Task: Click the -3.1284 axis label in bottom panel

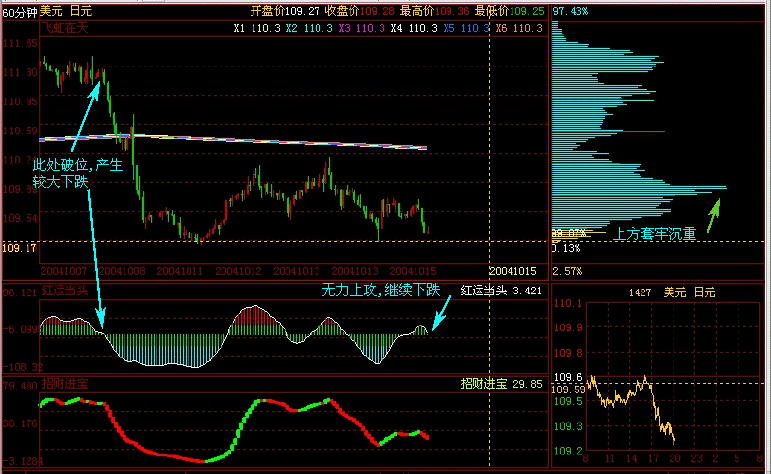Action: tap(23, 461)
